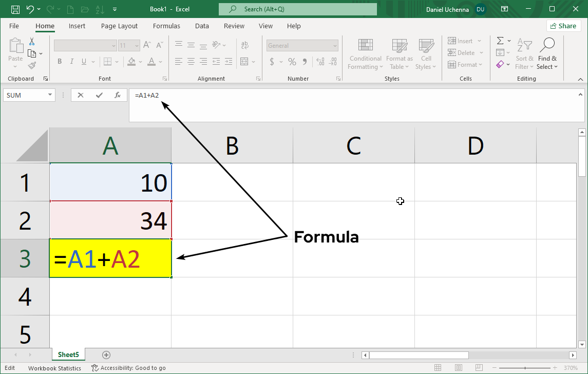Toggle italic formatting
Screen dimensions: 588x374
(71, 61)
